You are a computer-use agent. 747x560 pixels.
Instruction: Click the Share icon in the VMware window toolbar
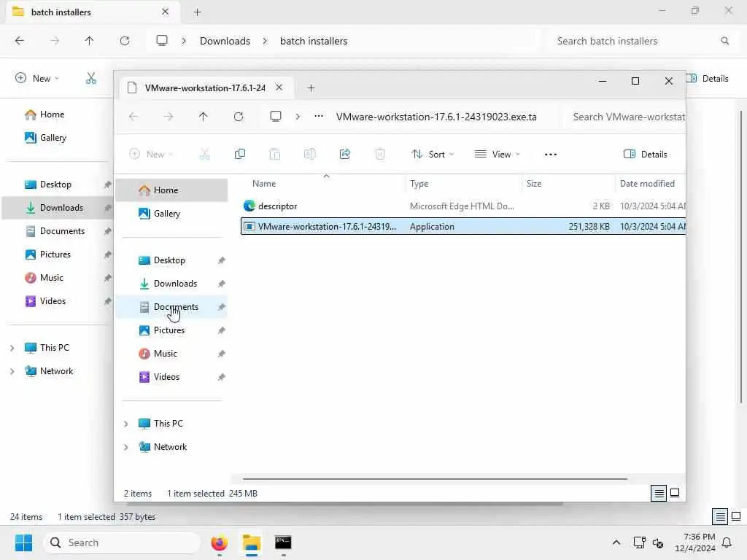coord(345,154)
